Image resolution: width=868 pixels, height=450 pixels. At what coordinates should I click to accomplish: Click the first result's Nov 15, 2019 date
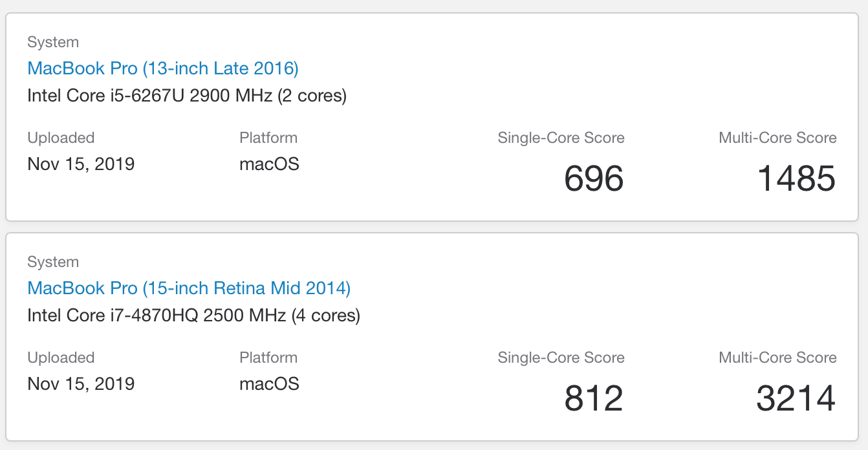tap(81, 164)
